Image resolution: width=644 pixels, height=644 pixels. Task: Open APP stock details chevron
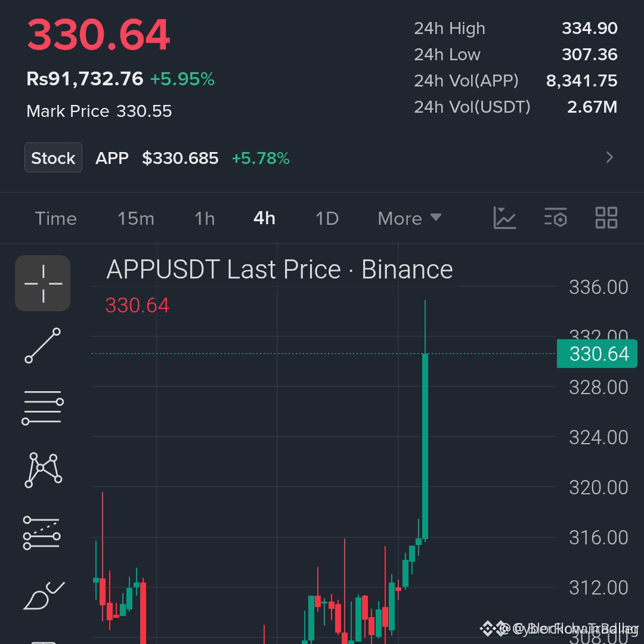[609, 157]
